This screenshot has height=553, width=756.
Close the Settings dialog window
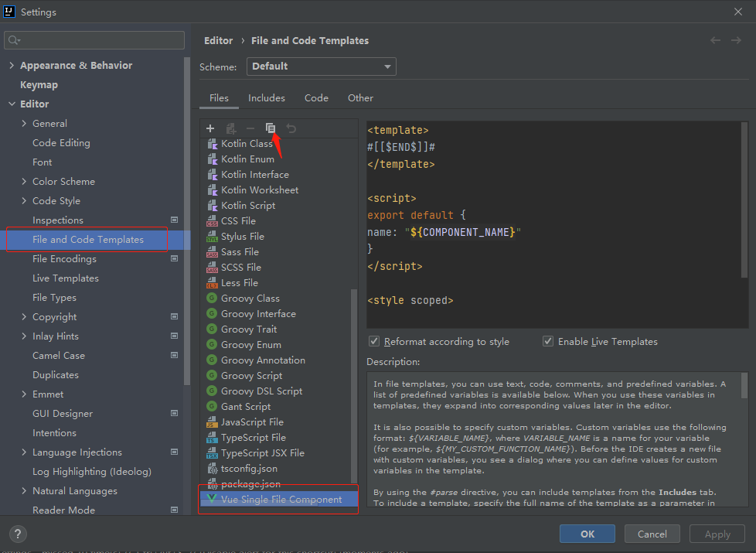[738, 12]
